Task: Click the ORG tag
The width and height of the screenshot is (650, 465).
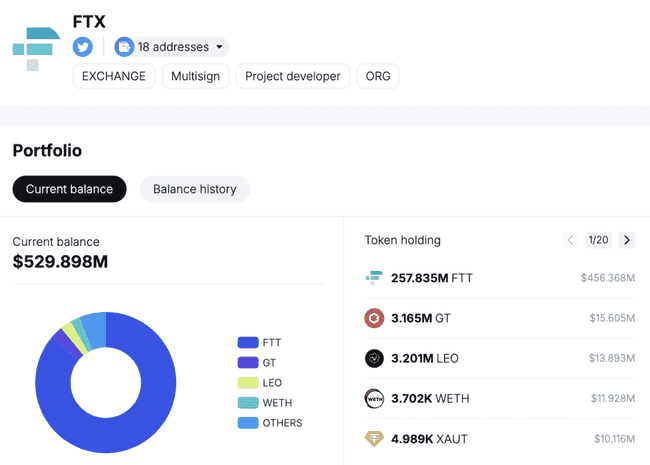Action: (x=378, y=76)
